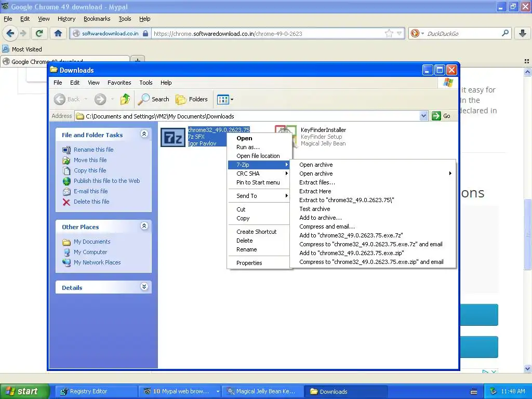
Task: Collapse the Other Places panel
Action: pos(144,225)
